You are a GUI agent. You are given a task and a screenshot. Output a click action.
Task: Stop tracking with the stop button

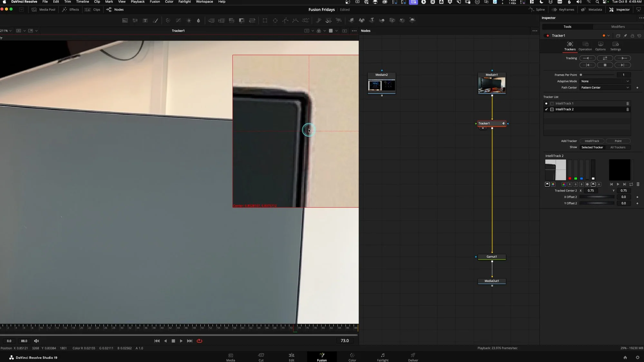pos(605,65)
